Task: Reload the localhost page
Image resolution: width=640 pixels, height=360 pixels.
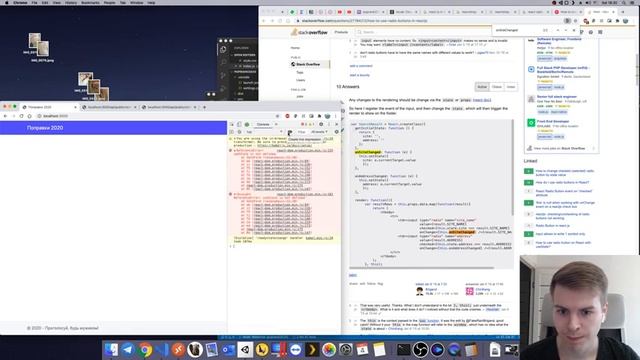Action: (x=21, y=116)
